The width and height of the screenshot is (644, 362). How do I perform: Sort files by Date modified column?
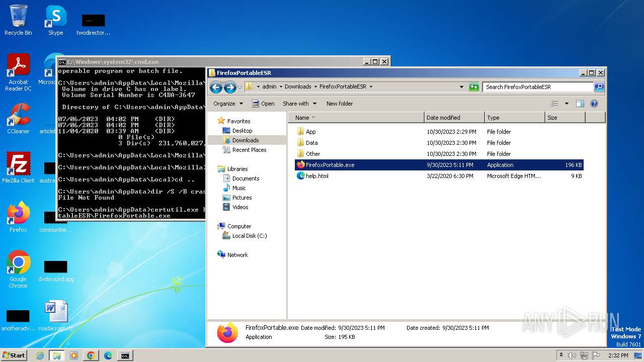coord(454,118)
